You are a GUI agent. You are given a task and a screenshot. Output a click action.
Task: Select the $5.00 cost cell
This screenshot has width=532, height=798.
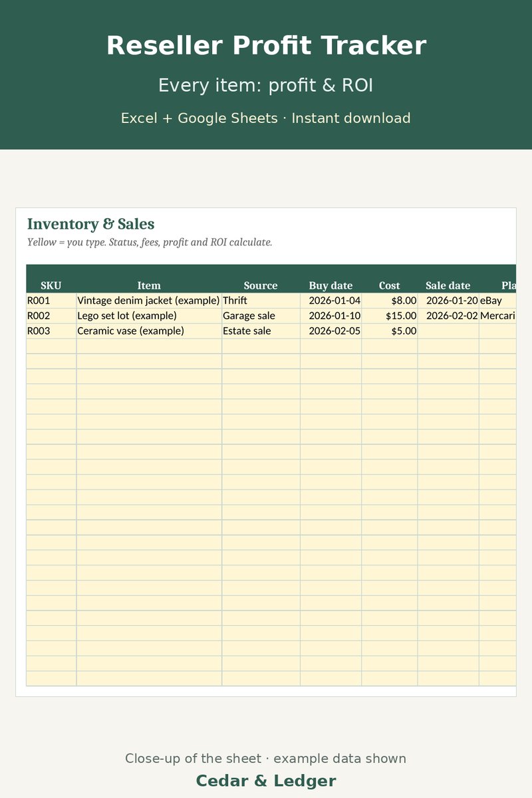tap(390, 331)
